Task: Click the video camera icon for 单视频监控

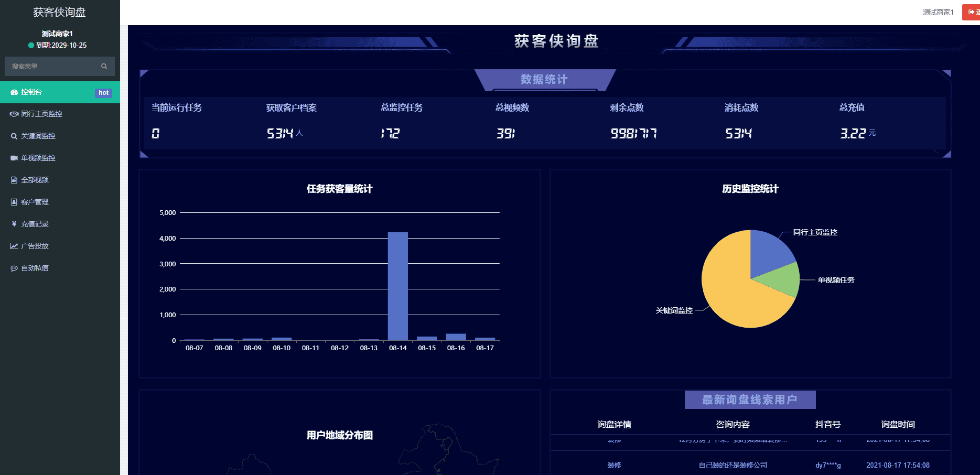Action: [x=14, y=158]
